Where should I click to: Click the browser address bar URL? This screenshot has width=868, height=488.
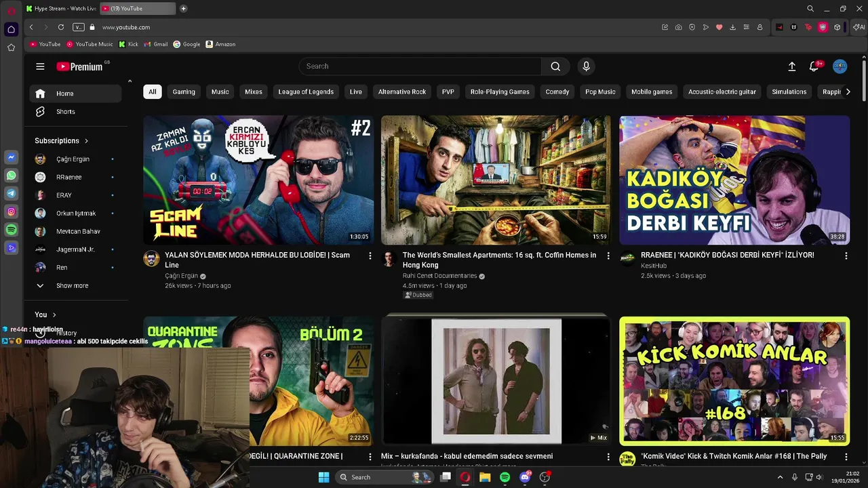126,27
